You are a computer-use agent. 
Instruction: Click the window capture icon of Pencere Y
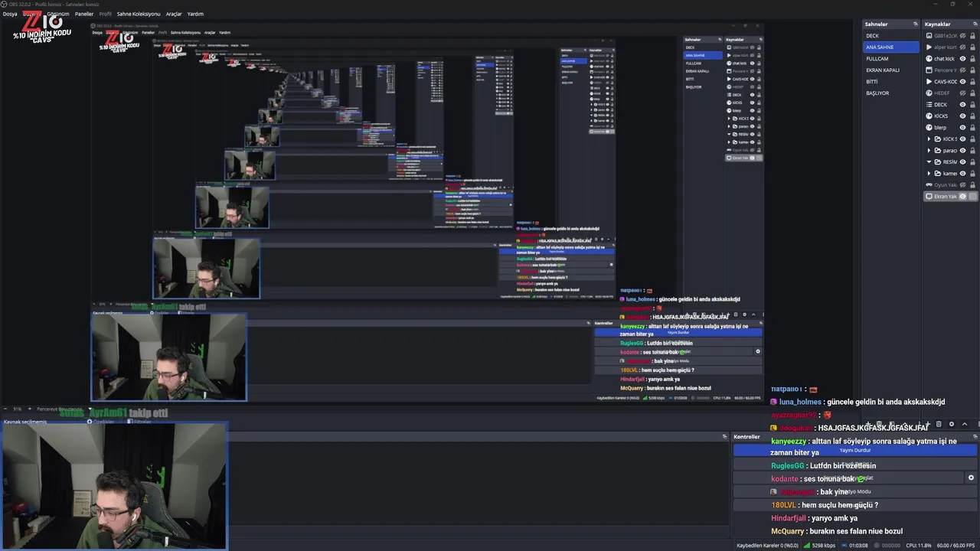pyautogui.click(x=929, y=70)
